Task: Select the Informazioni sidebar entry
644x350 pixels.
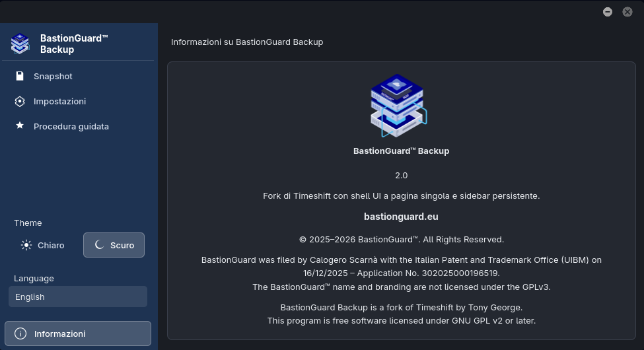Action: (78, 333)
